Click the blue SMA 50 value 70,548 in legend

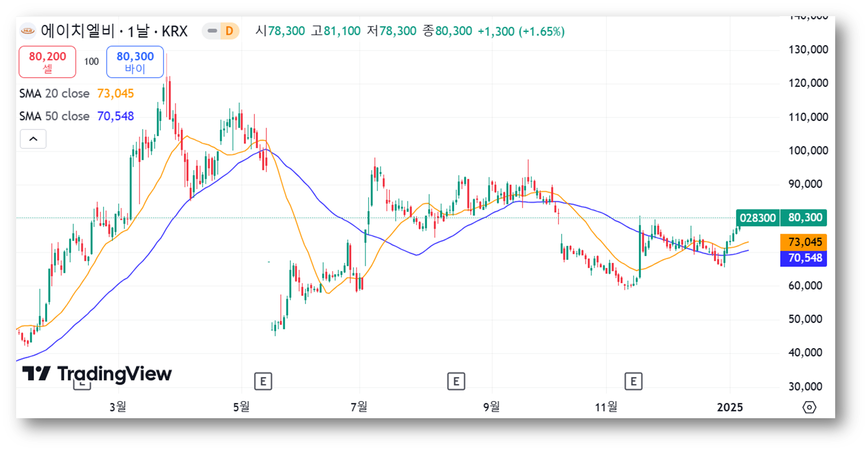116,116
